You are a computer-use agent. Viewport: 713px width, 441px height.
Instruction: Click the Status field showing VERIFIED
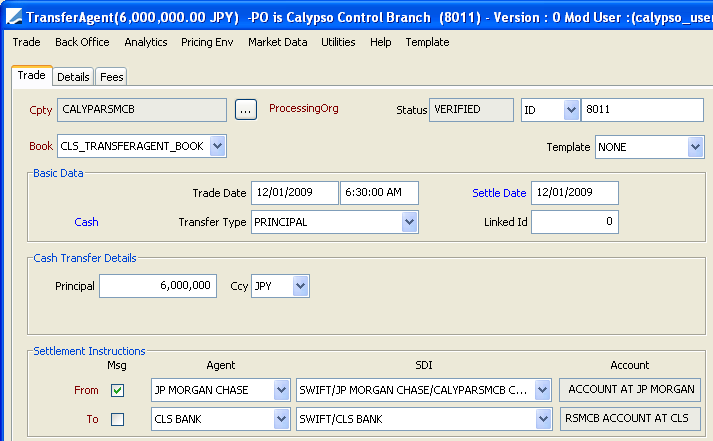pyautogui.click(x=472, y=110)
